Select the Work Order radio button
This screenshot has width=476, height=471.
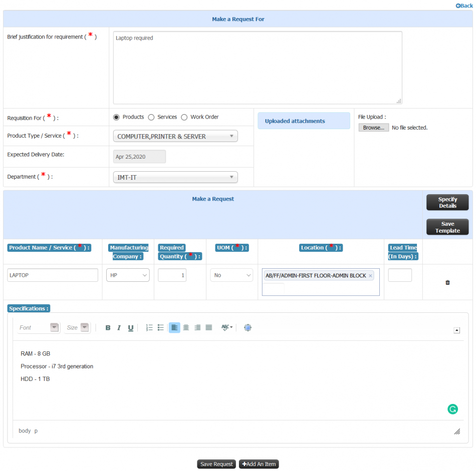pyautogui.click(x=184, y=117)
